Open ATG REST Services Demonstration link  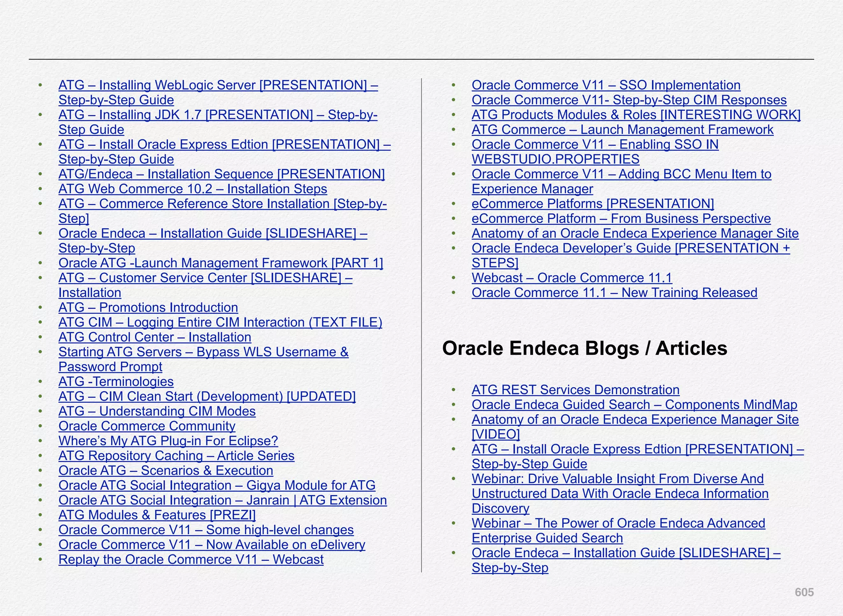575,390
